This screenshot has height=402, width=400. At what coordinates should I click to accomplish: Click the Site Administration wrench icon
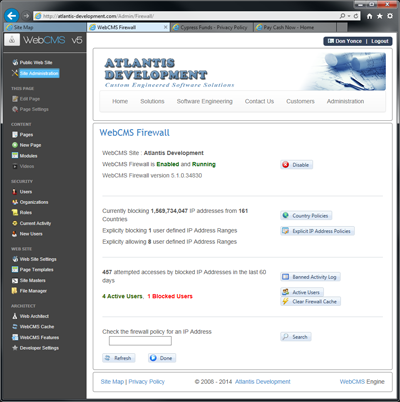point(15,73)
